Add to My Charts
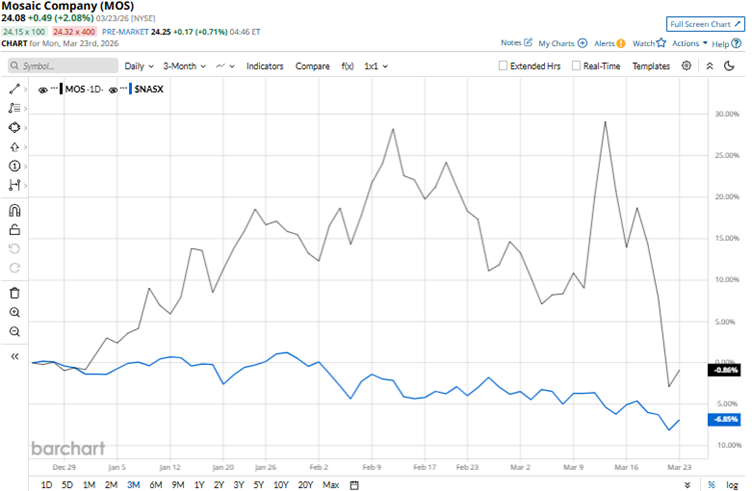This screenshot has width=752, height=491. tap(563, 43)
